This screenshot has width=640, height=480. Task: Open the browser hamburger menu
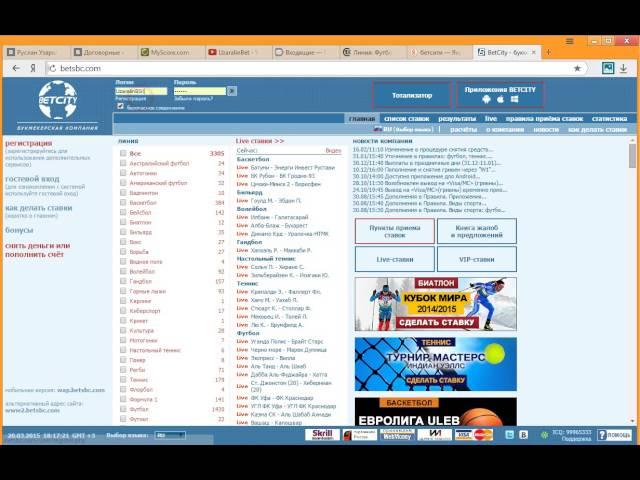click(x=569, y=41)
